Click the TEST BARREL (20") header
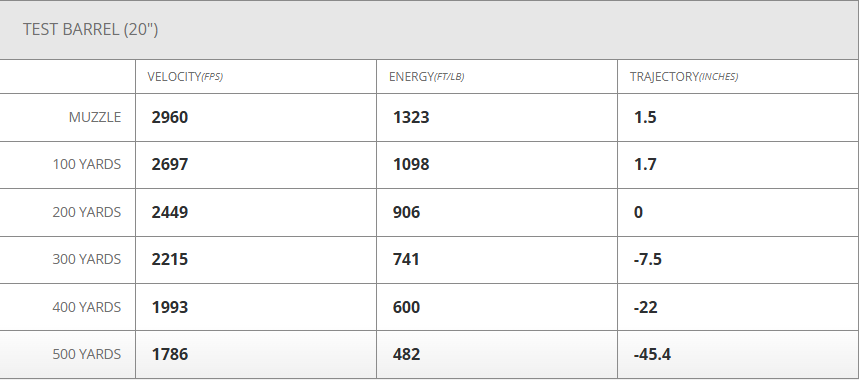This screenshot has height=380, width=859. point(90,30)
